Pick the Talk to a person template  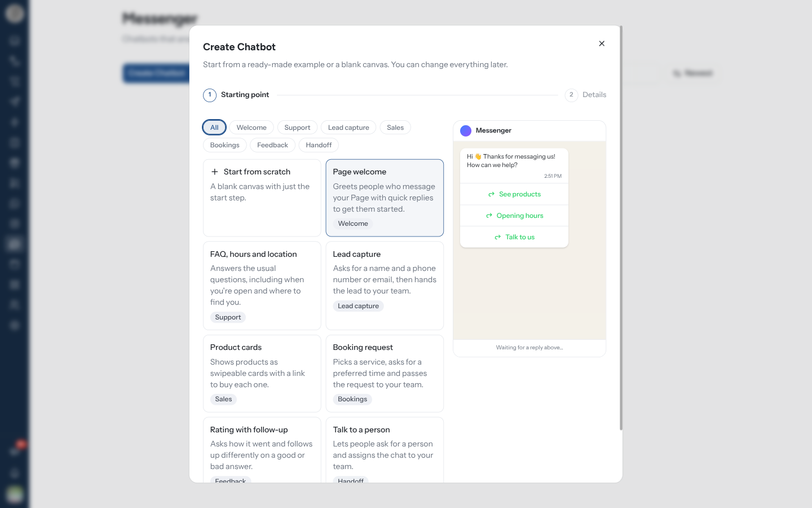385,450
